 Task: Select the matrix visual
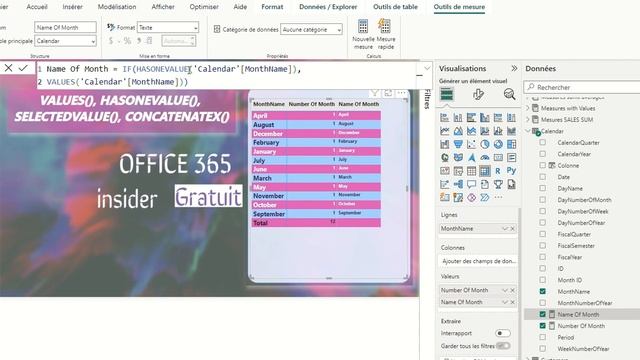[x=484, y=171]
